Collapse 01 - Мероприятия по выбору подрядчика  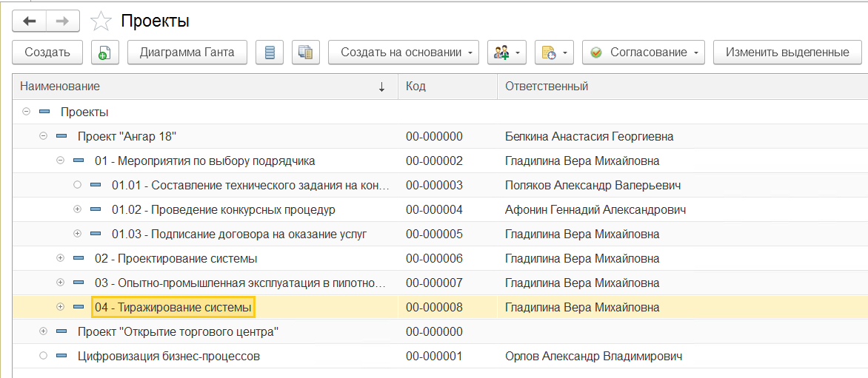61,161
